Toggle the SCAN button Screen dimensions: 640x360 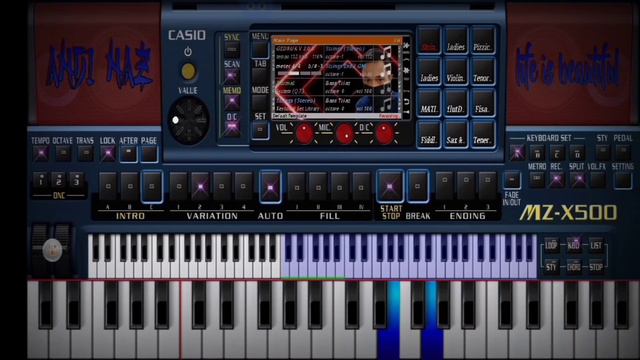231,76
